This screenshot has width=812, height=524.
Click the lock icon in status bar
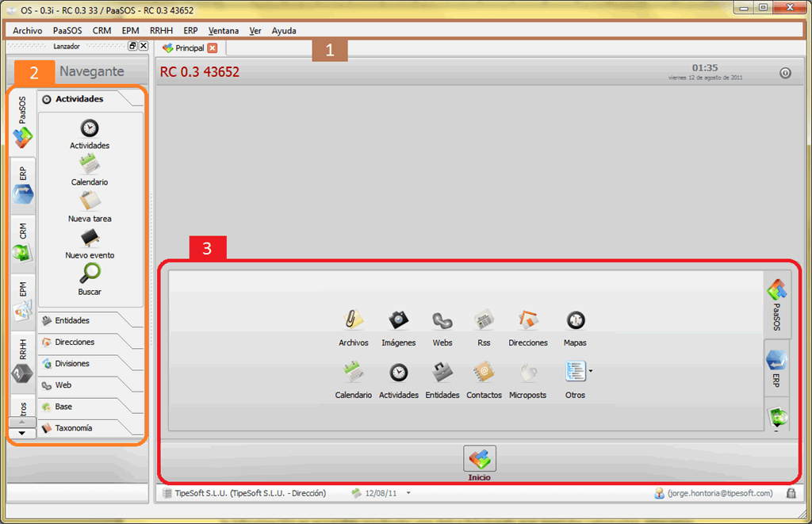(x=791, y=493)
